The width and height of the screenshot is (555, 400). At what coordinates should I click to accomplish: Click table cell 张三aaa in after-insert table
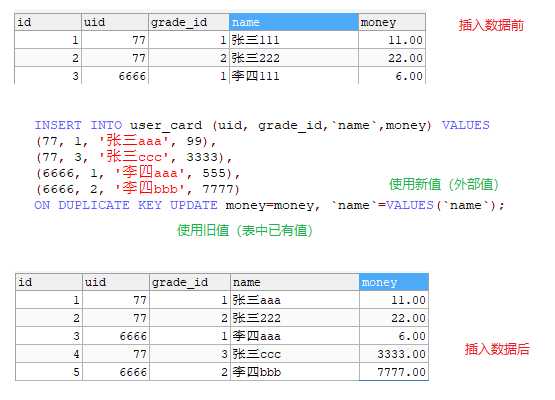tap(294, 300)
